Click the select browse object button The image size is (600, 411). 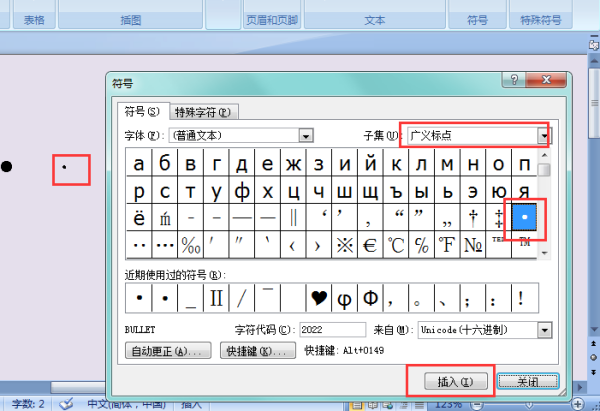point(593,357)
